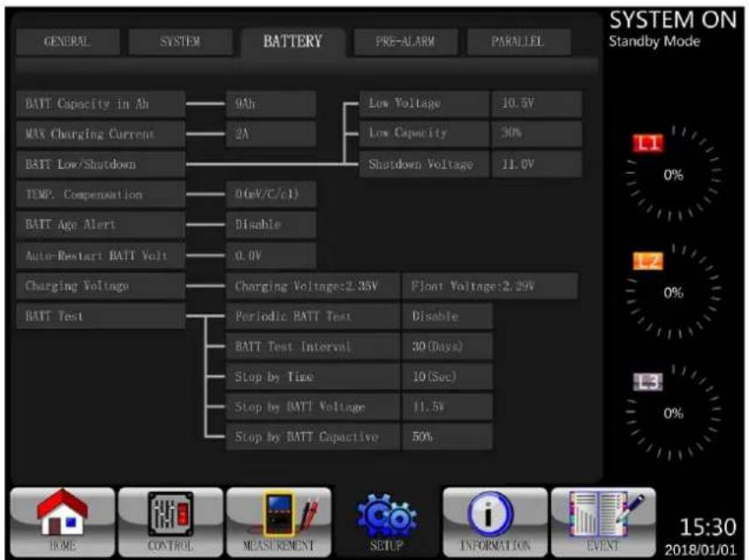749x560 pixels.
Task: Open the PARALLEL tab
Action: (518, 42)
